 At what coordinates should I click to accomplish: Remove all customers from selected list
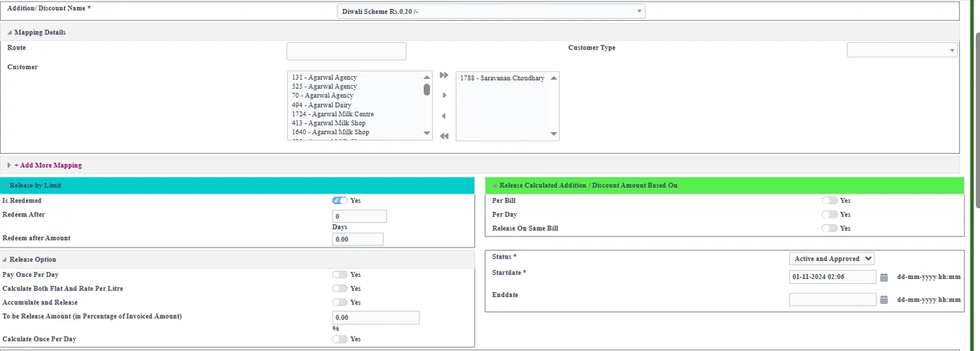[x=444, y=136]
